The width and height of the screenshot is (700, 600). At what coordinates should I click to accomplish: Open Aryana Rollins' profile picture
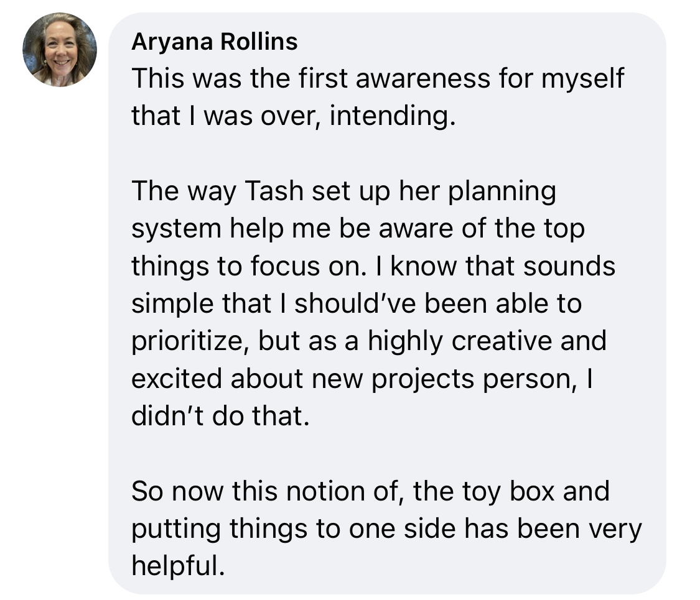click(x=60, y=50)
